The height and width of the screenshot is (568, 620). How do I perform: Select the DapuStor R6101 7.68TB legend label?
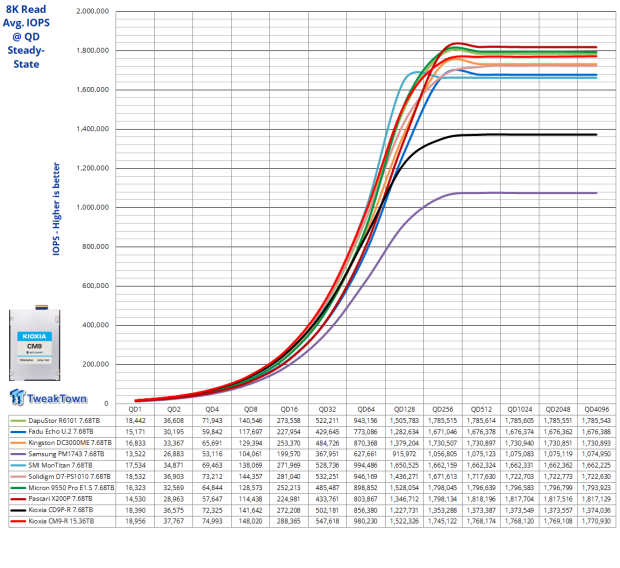tap(64, 420)
